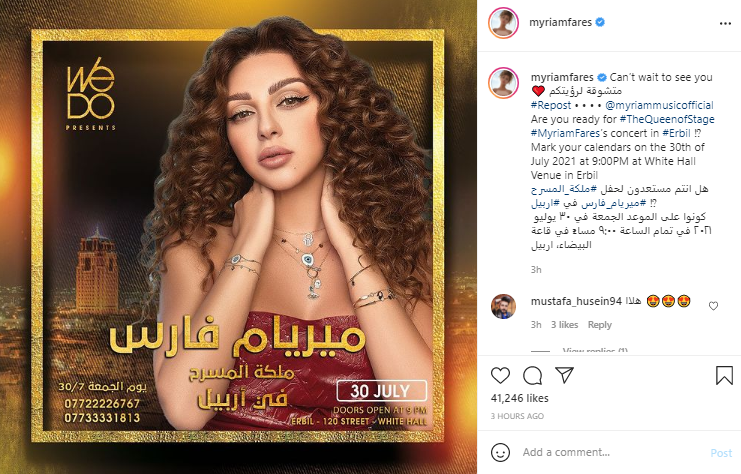View the 41,246 likes list
This screenshot has width=741, height=474.
point(520,398)
